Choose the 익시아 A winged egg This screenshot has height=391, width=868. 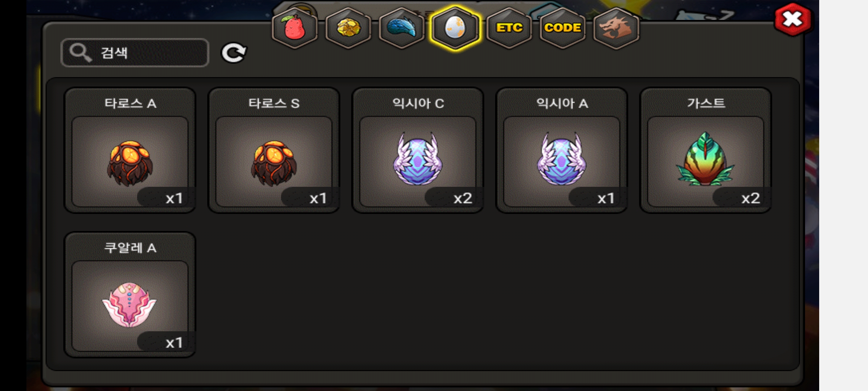(x=562, y=151)
